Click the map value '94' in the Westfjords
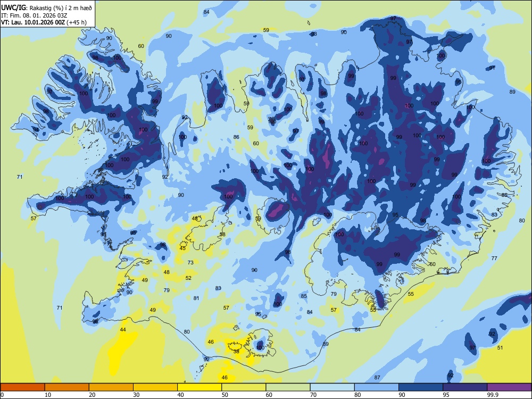532x399 pixels. click(36, 129)
